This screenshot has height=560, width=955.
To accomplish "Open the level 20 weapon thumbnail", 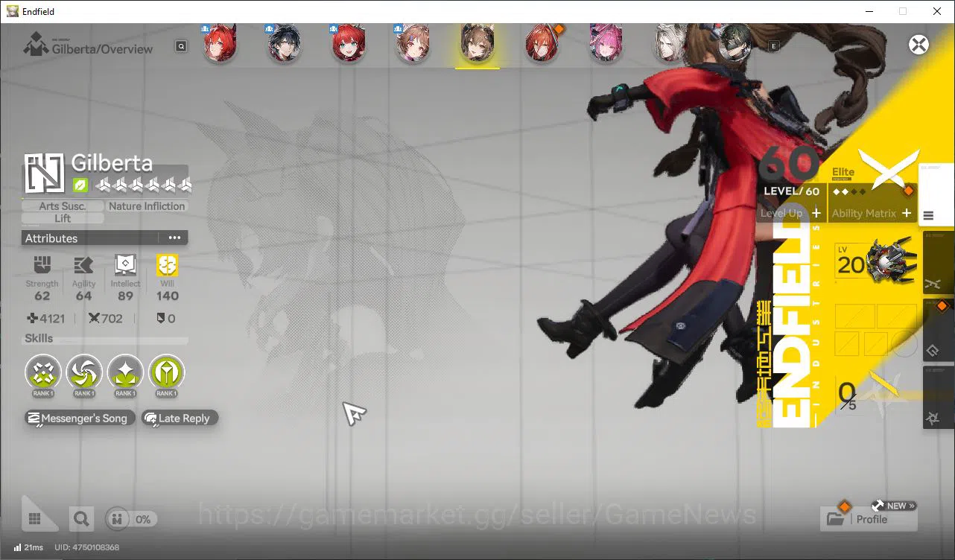I will tap(876, 261).
